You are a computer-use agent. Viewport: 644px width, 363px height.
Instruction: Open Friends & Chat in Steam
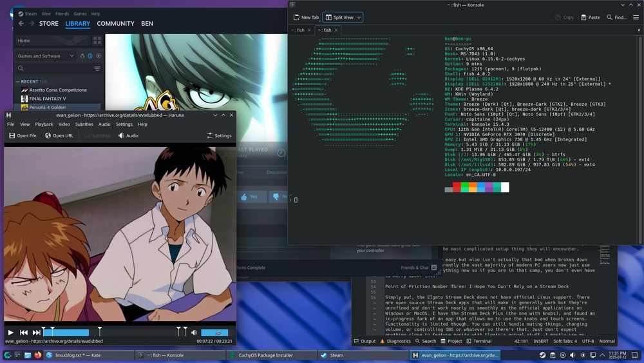(x=419, y=267)
